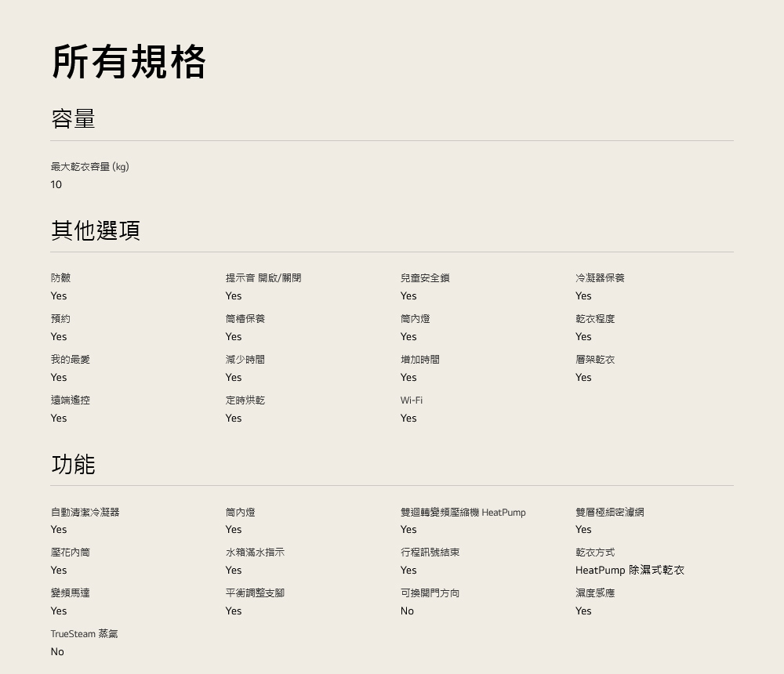Select the TrueSteam 蒸氣 label
This screenshot has height=674, width=784.
pos(84,634)
